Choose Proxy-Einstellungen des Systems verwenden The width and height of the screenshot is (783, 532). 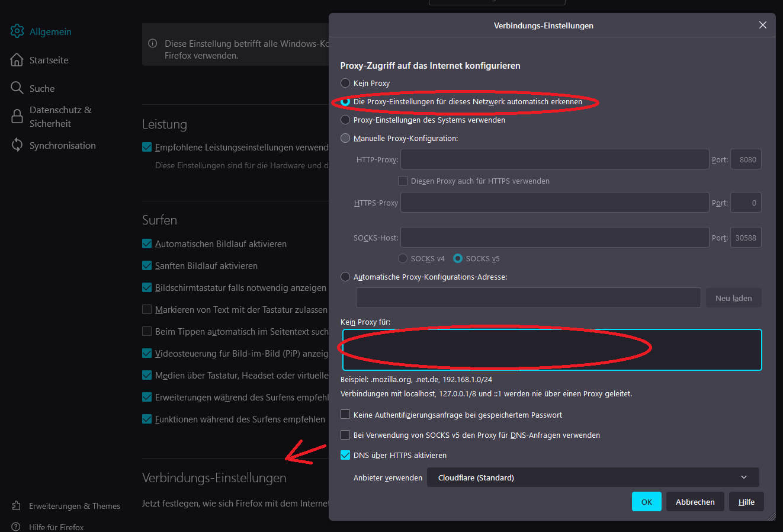tap(345, 120)
